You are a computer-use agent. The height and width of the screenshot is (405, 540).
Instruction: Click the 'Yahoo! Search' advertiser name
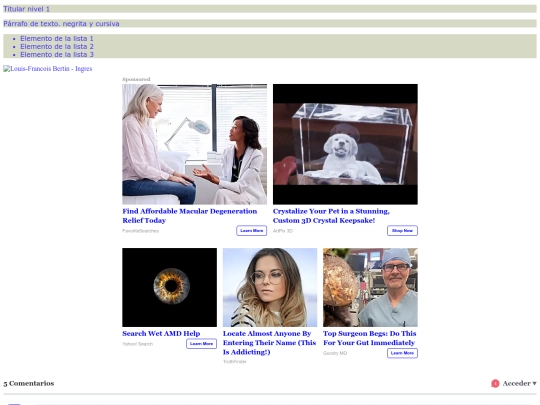tap(137, 344)
